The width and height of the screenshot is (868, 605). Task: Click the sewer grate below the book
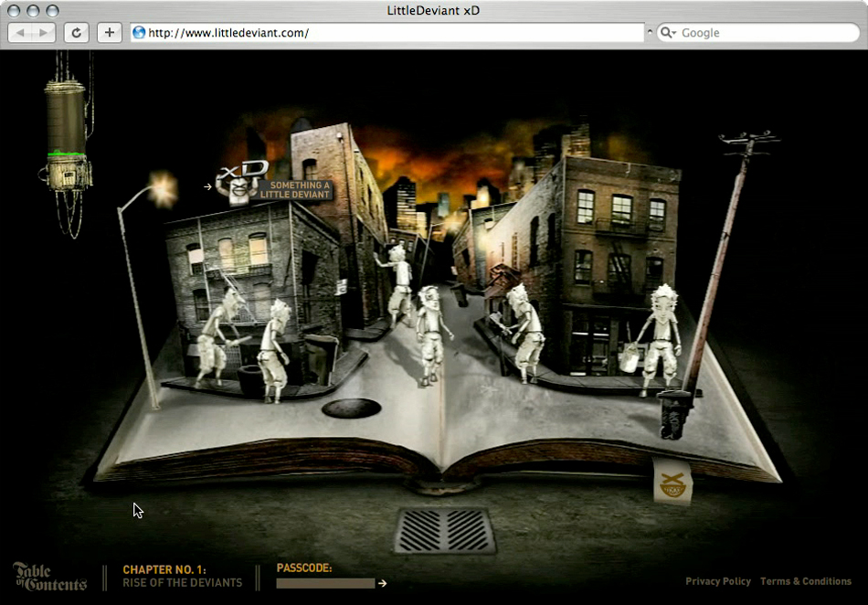pos(445,531)
